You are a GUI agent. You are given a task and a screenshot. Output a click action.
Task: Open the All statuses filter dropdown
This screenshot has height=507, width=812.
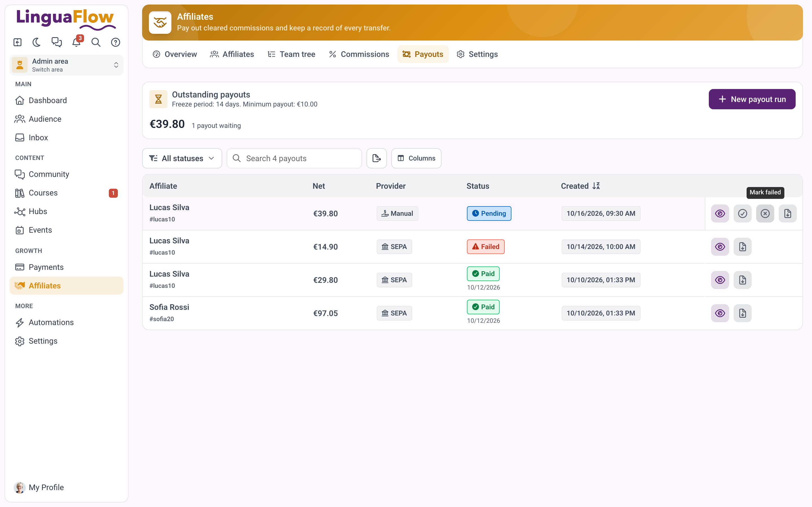[182, 158]
